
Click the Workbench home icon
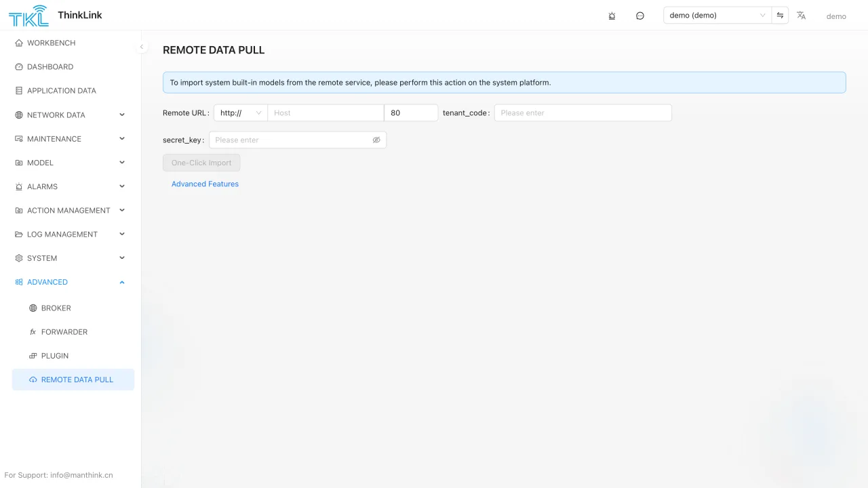[19, 43]
